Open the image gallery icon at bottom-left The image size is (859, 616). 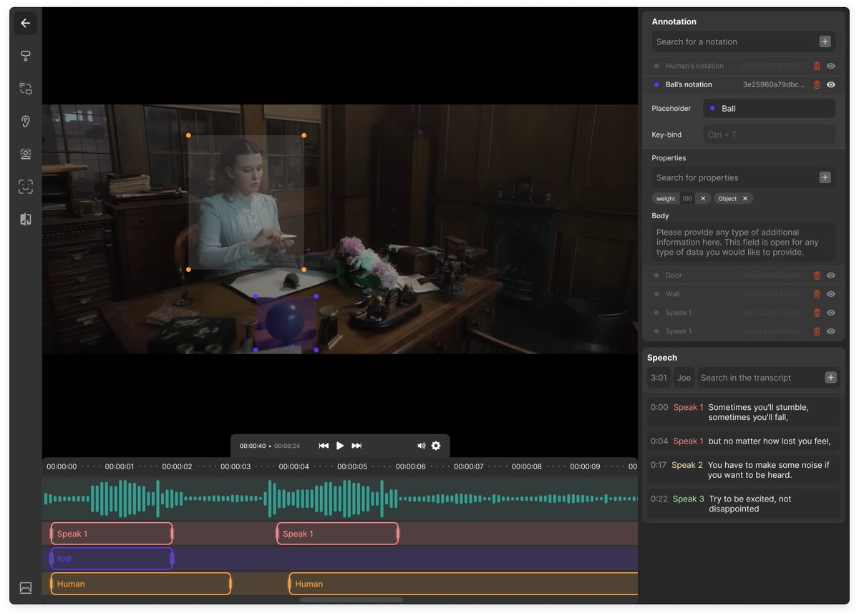[26, 588]
